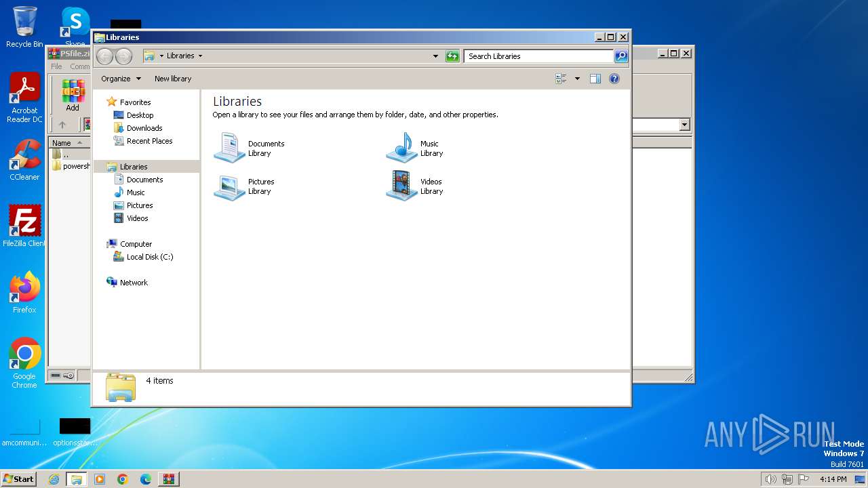Select Music in the navigation tree
Viewport: 868px width, 488px height.
(x=136, y=192)
